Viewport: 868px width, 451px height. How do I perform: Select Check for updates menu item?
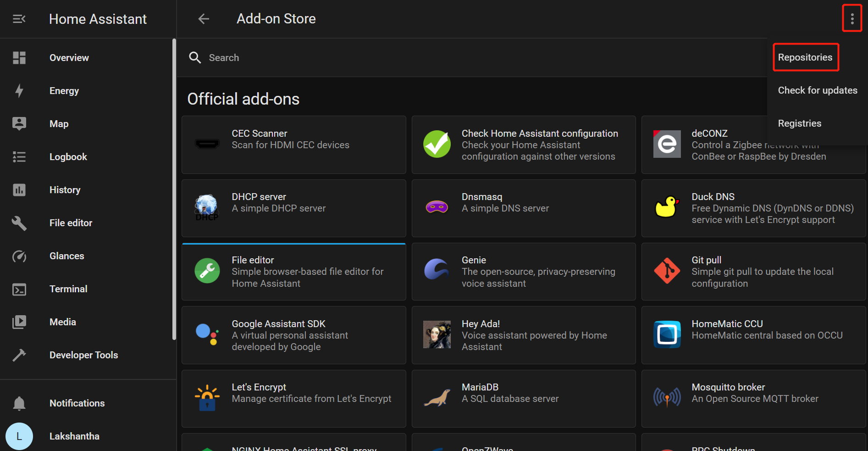coord(818,90)
